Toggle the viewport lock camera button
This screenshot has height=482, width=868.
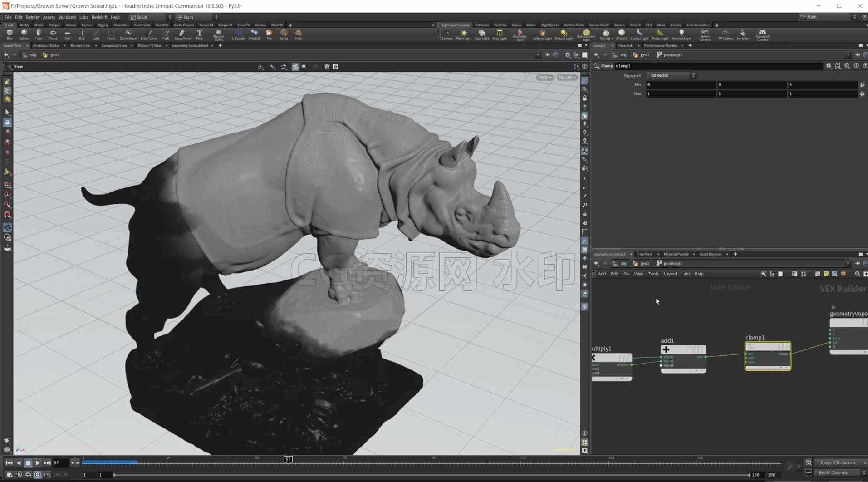(x=584, y=98)
